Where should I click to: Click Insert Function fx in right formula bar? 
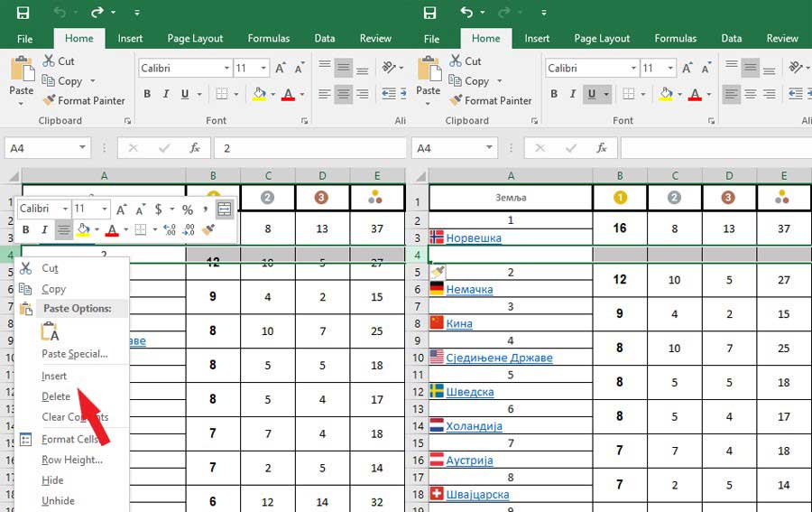601,148
